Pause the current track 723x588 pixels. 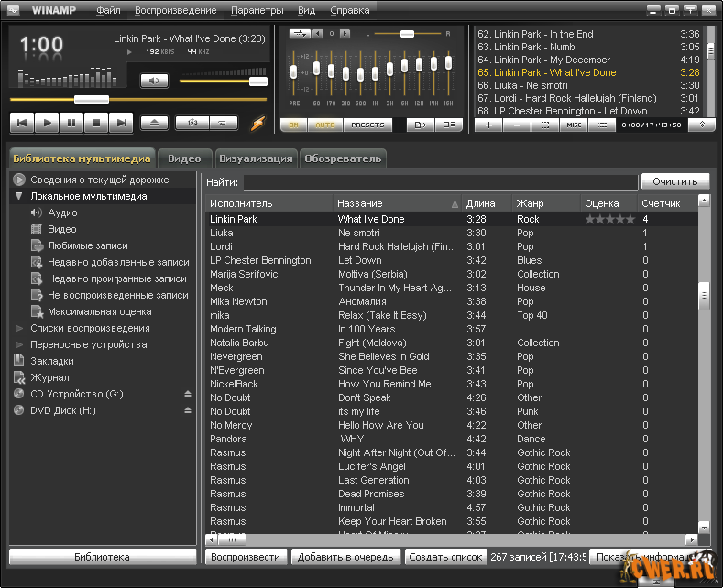71,122
